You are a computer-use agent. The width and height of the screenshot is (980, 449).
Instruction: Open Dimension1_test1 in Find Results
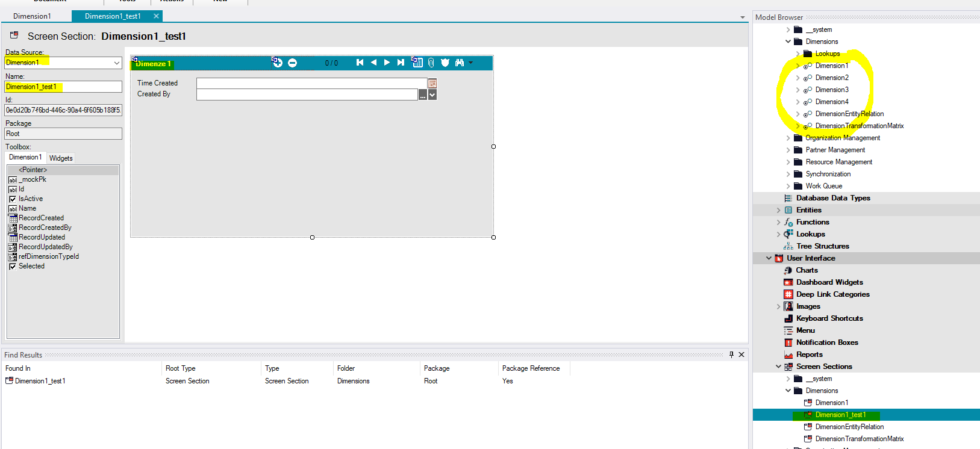(40, 381)
